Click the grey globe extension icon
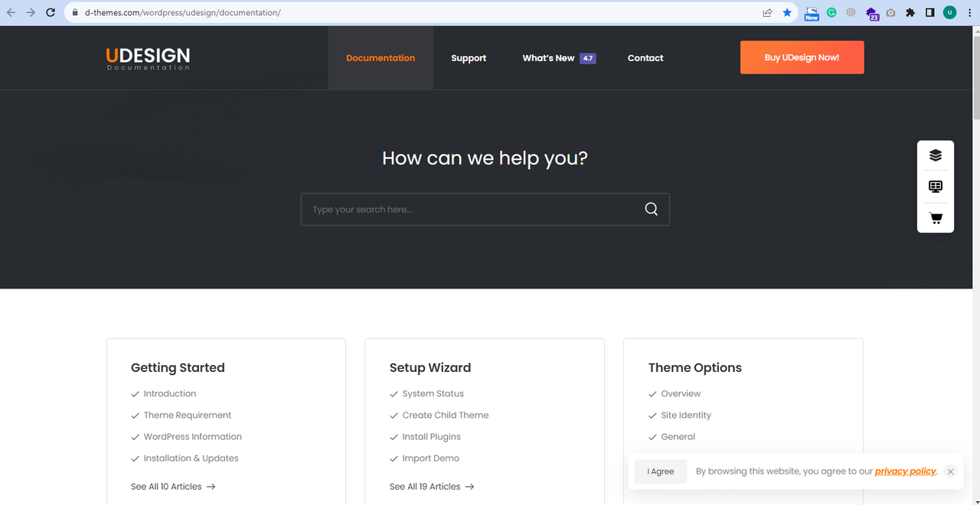Viewport: 980px width, 505px height. pyautogui.click(x=851, y=12)
